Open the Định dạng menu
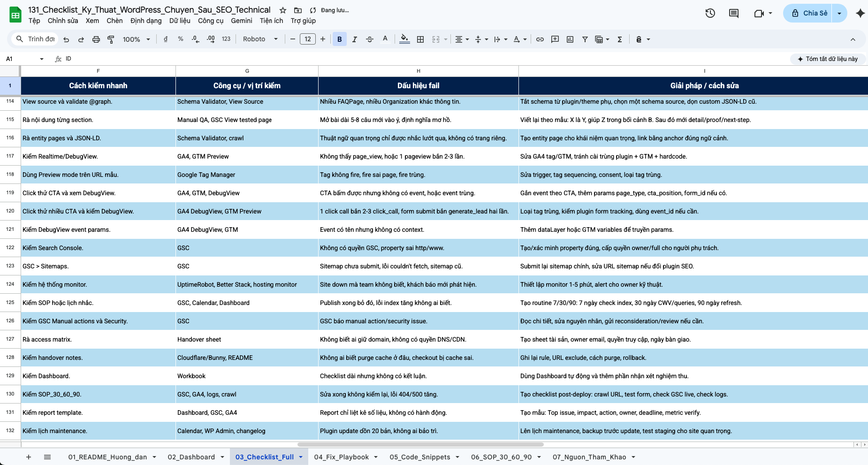This screenshot has width=868, height=465. click(146, 21)
